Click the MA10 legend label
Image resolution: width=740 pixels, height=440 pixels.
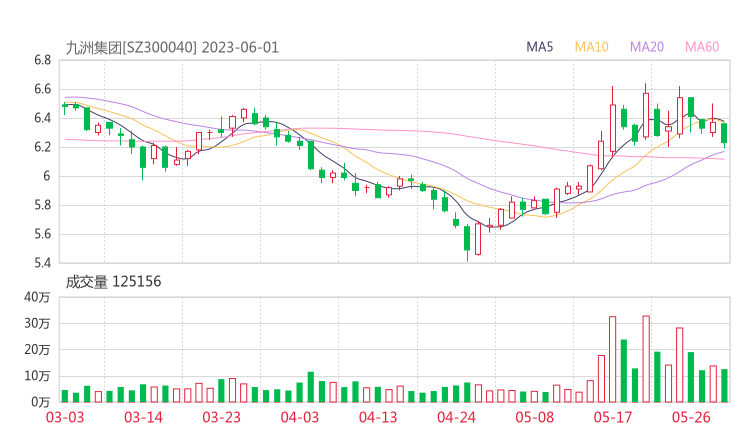(591, 47)
